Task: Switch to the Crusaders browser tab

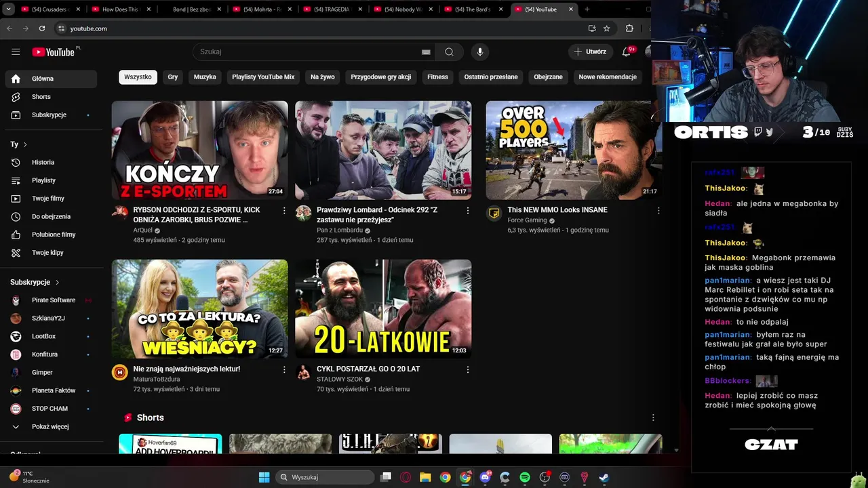Action: pos(50,9)
